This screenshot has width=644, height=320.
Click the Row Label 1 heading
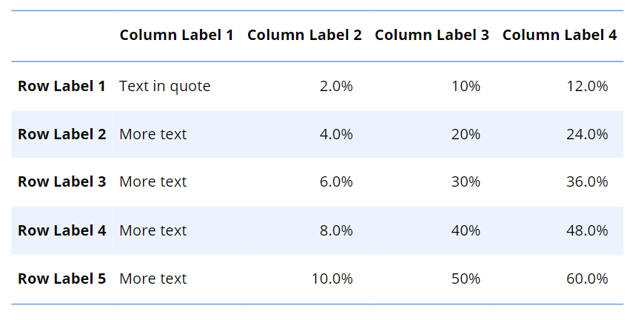click(62, 86)
